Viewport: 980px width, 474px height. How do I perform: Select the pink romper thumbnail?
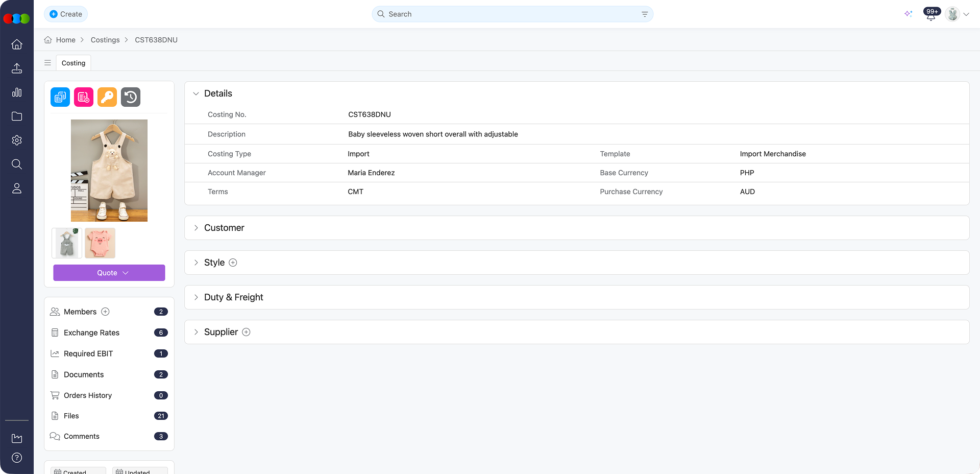100,243
